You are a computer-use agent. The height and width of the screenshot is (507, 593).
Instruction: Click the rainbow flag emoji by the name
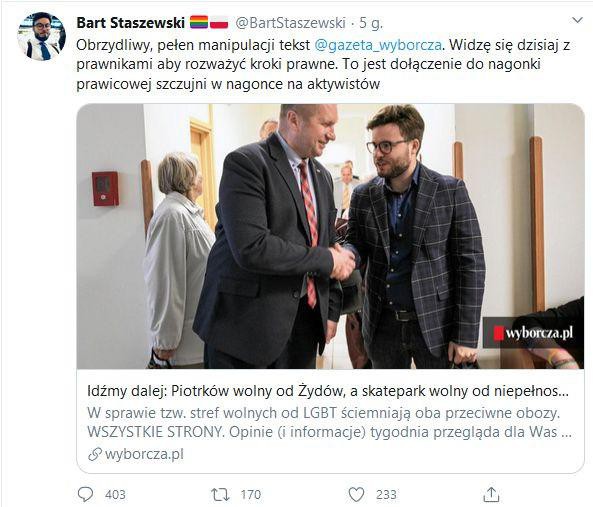pos(199,22)
